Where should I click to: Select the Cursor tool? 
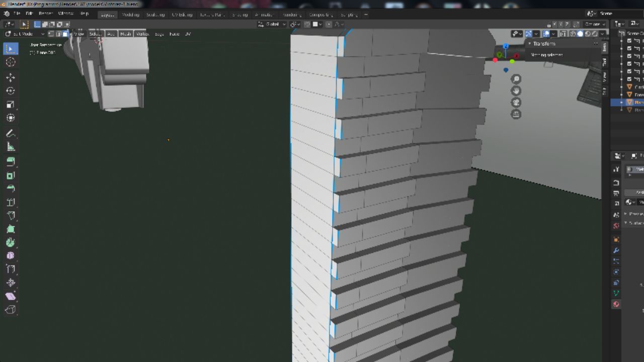point(11,62)
